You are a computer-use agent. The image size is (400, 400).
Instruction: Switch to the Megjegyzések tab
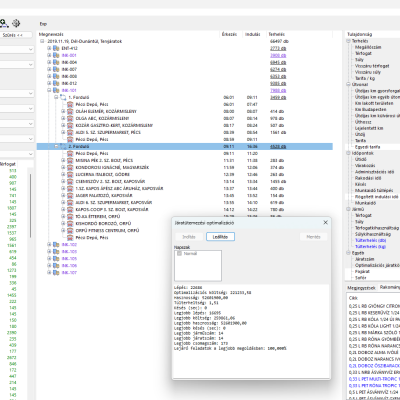361,288
